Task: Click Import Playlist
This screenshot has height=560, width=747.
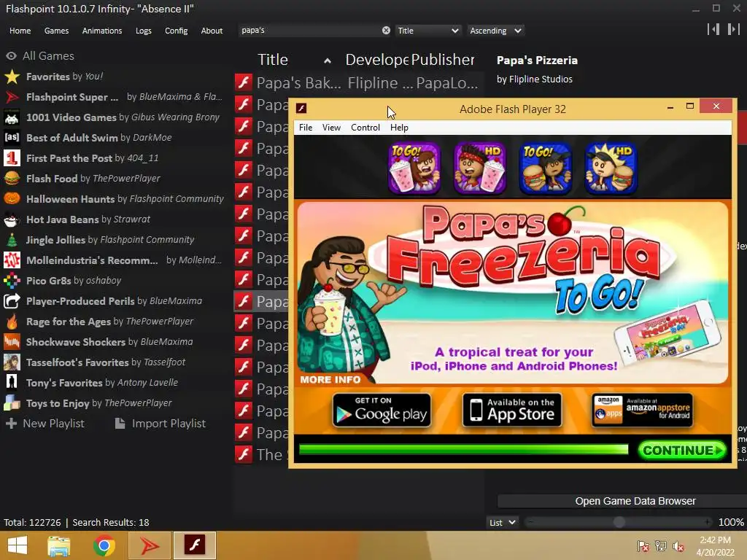Action: pos(160,424)
